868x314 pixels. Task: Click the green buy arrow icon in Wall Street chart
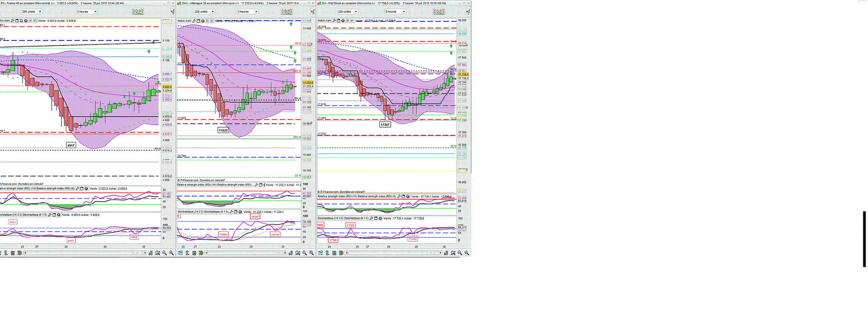[351, 21]
